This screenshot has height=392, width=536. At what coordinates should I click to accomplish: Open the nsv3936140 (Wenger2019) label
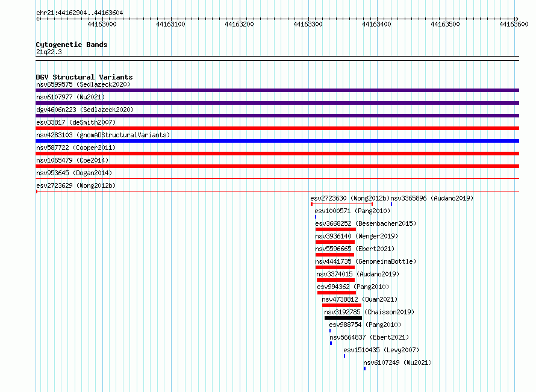click(x=357, y=236)
